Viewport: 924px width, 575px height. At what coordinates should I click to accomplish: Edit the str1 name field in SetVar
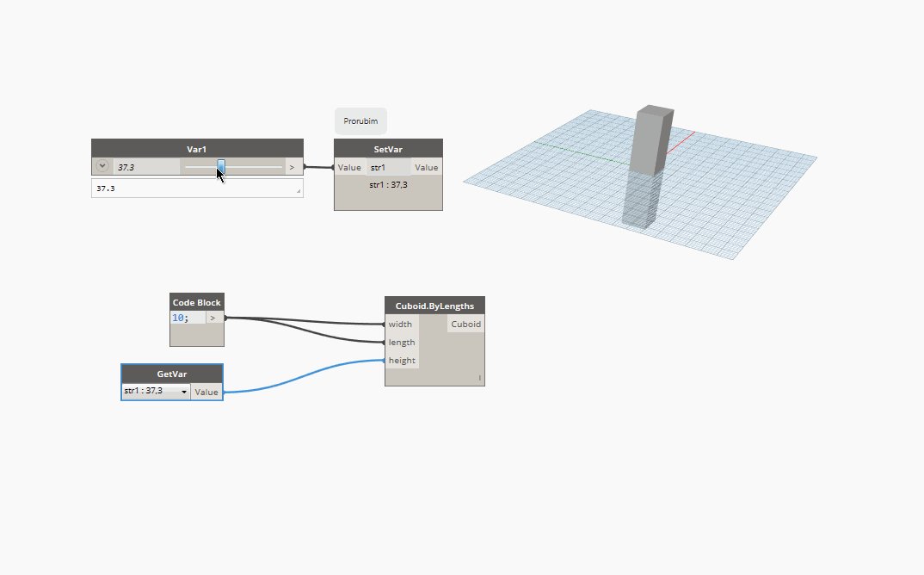(x=388, y=168)
